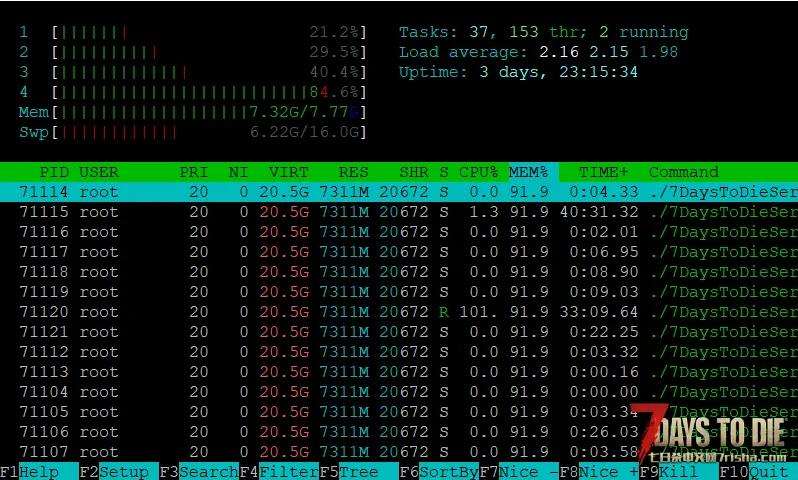798x480 pixels.
Task: Click CPU 2 usage meter 29.5%
Action: (193, 52)
